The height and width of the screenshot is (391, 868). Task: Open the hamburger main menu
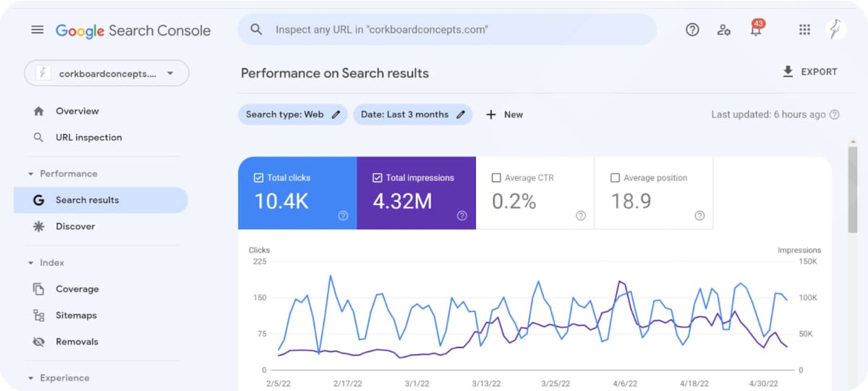[38, 30]
